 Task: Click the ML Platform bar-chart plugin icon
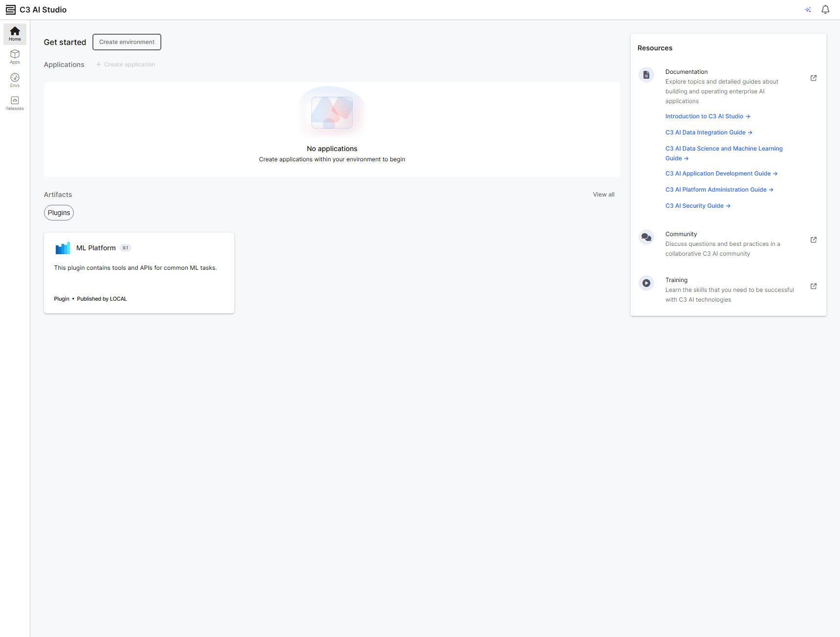pyautogui.click(x=63, y=248)
